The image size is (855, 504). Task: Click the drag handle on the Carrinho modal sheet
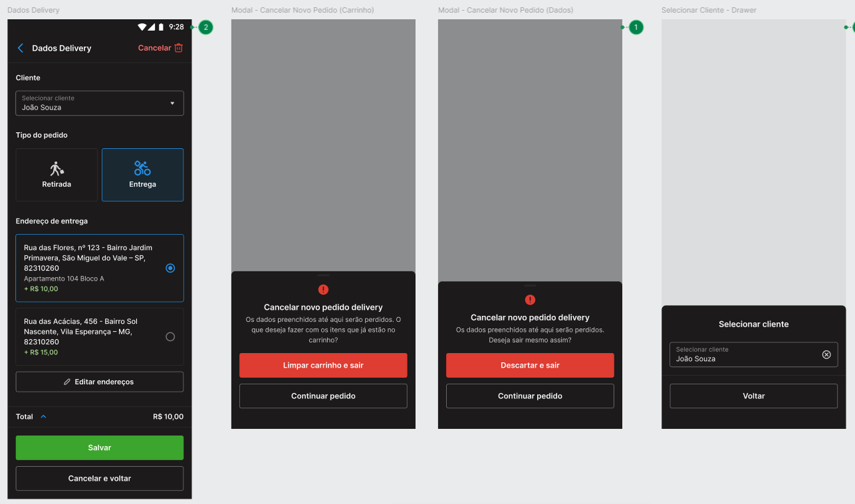323,275
